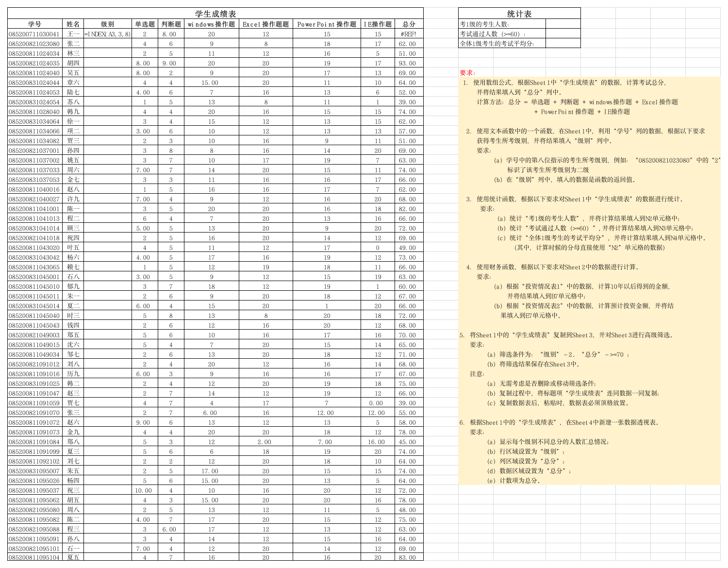Click the name cell 金九

point(73,432)
